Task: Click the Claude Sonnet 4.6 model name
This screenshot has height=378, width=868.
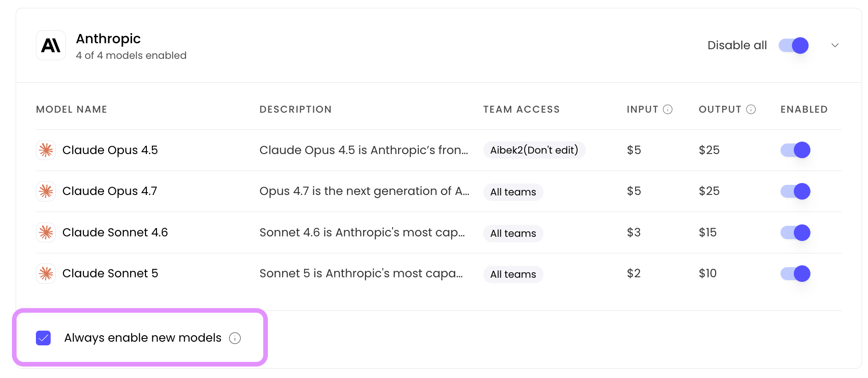Action: [x=115, y=232]
